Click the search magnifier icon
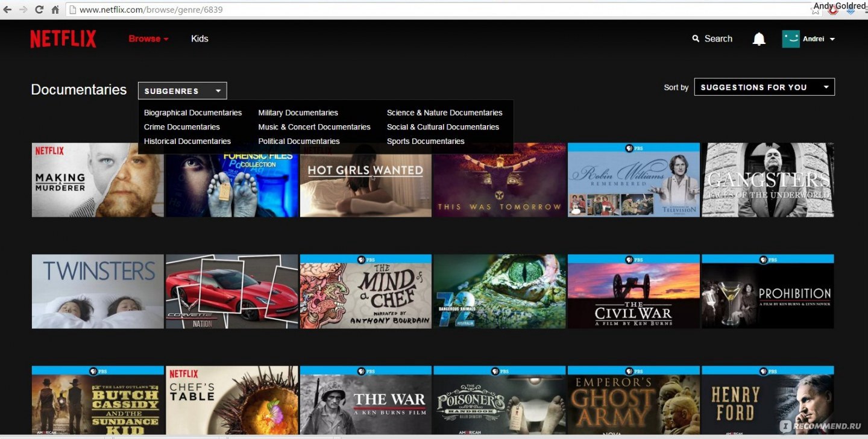Viewport: 868px width, 439px height. [696, 39]
